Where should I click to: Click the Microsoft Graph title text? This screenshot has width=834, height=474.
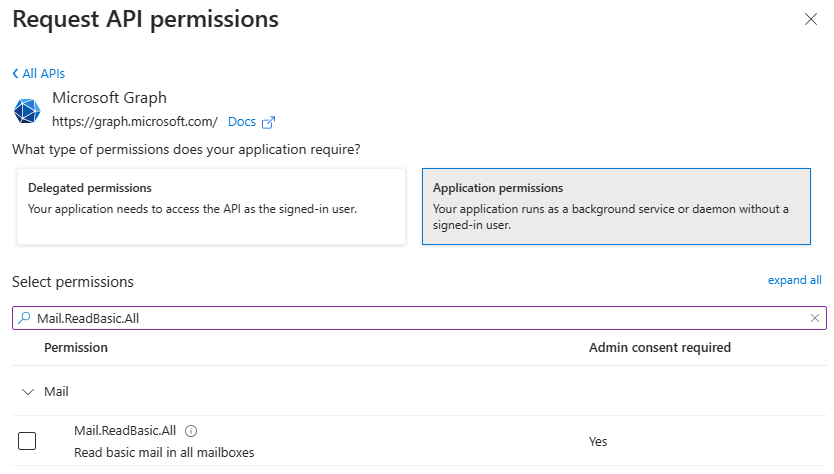coord(110,98)
